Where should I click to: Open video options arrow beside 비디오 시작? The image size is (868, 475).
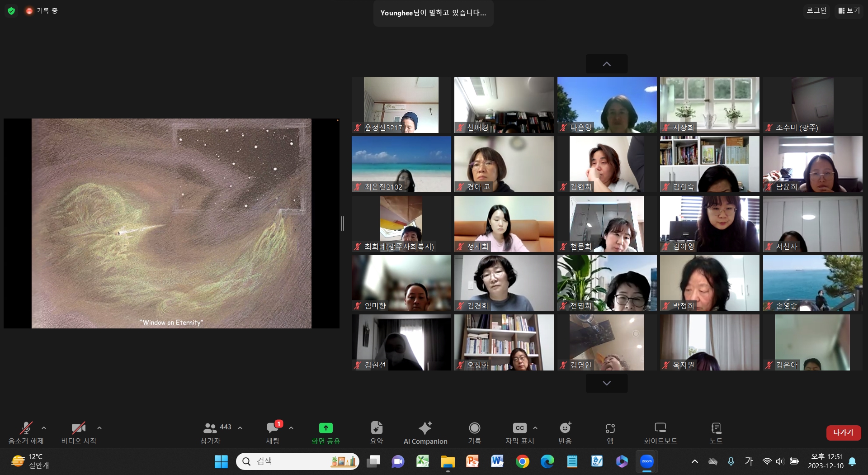click(x=99, y=427)
